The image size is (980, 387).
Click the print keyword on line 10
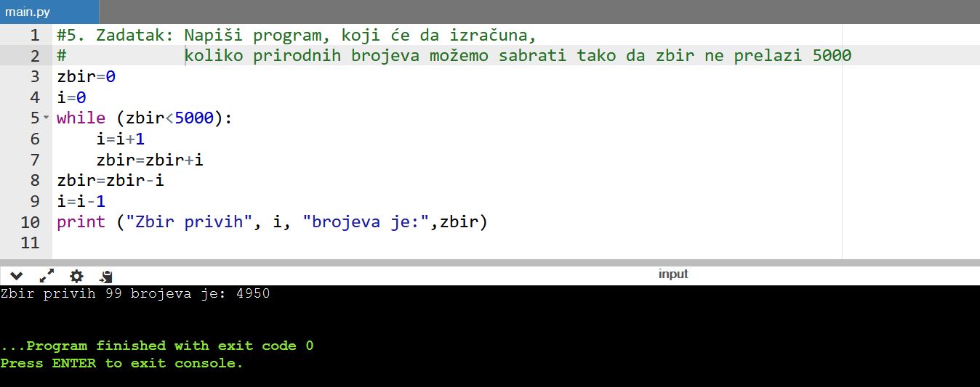click(81, 222)
